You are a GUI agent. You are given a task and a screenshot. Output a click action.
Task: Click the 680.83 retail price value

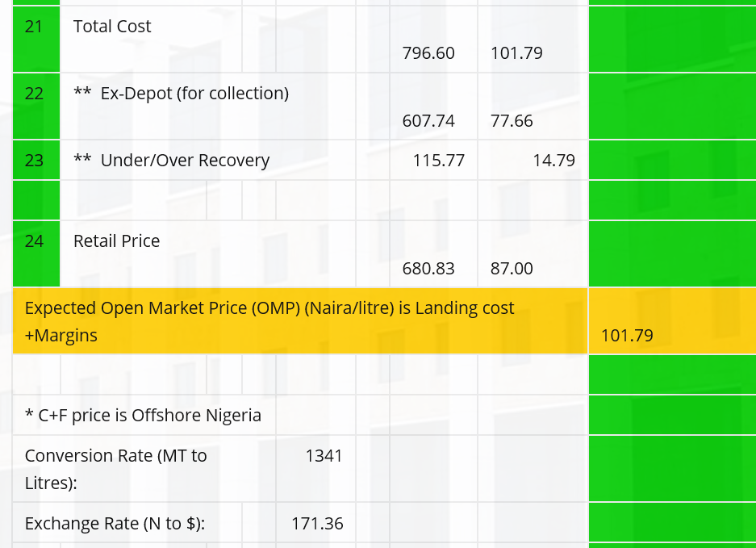point(428,269)
